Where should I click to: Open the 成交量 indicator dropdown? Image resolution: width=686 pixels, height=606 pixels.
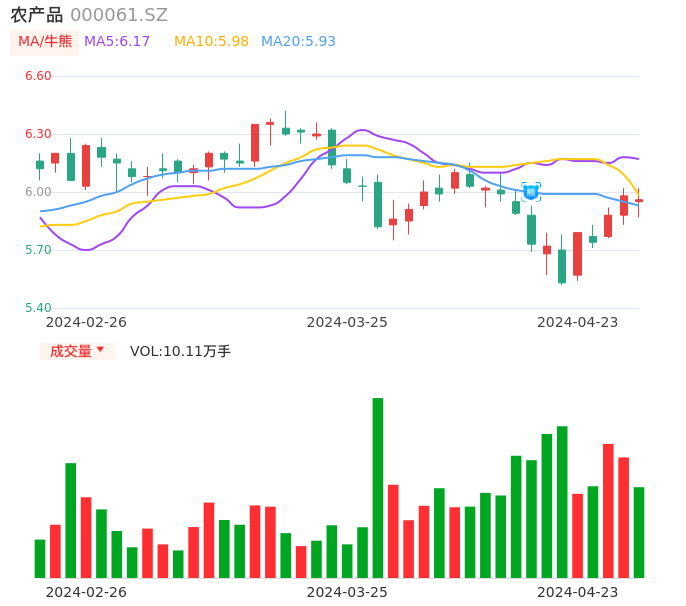(x=77, y=351)
